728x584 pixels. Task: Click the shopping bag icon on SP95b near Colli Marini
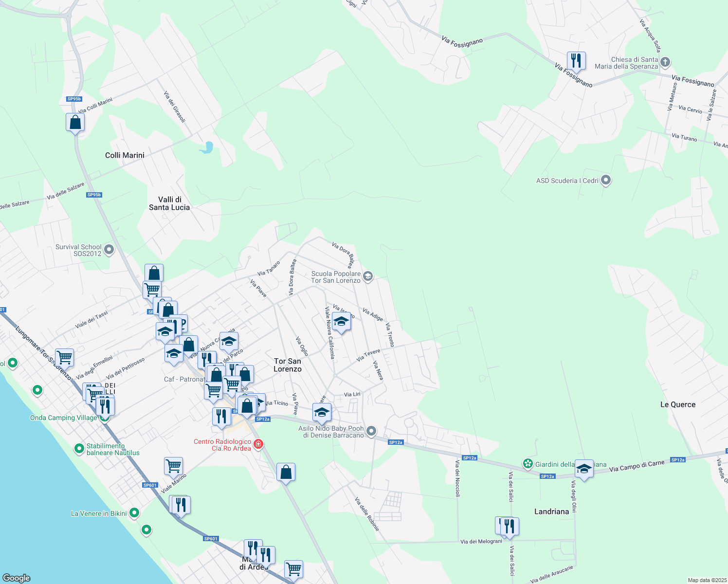pyautogui.click(x=75, y=122)
